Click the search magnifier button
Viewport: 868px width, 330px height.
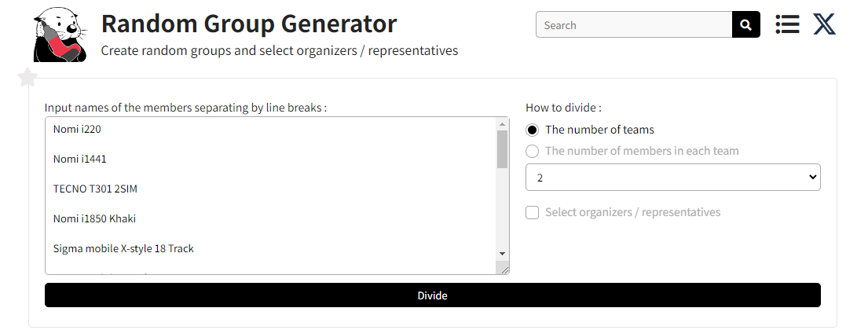click(x=745, y=24)
